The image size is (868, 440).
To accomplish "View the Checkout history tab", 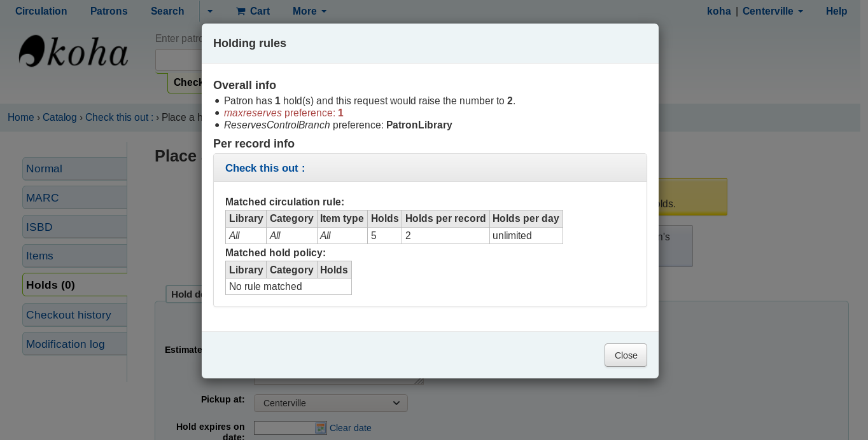I will click(x=69, y=315).
